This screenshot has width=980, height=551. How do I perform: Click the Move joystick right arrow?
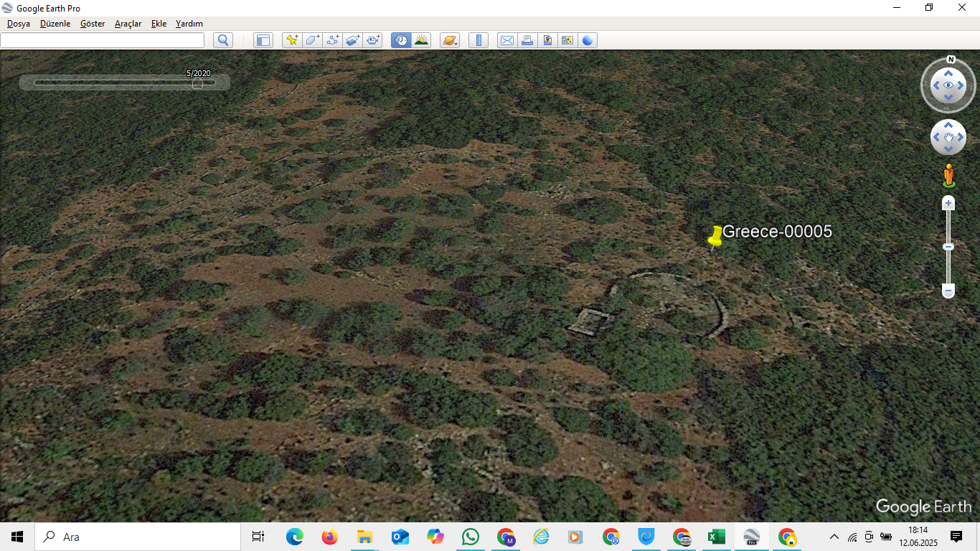[x=961, y=137]
